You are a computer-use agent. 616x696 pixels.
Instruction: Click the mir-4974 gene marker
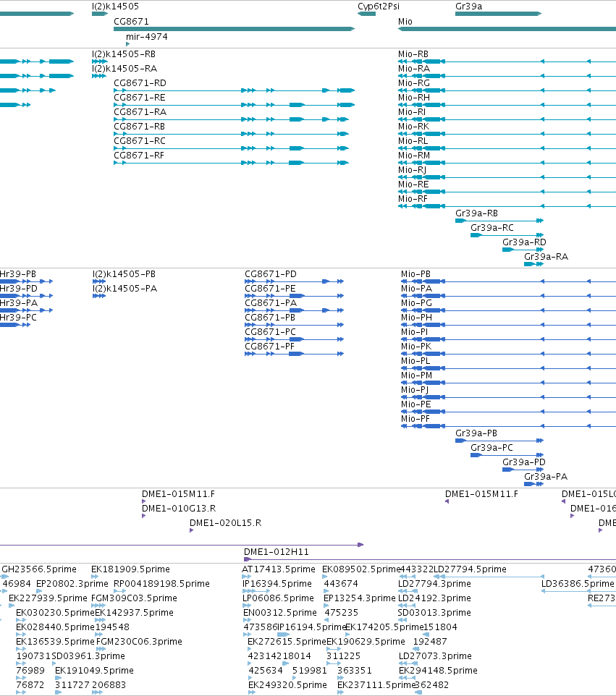coord(128,44)
